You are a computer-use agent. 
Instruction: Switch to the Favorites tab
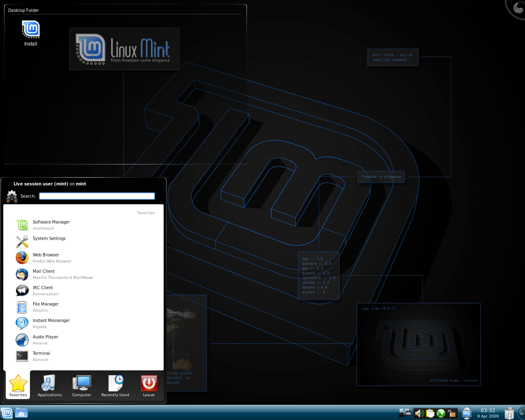coord(18,386)
